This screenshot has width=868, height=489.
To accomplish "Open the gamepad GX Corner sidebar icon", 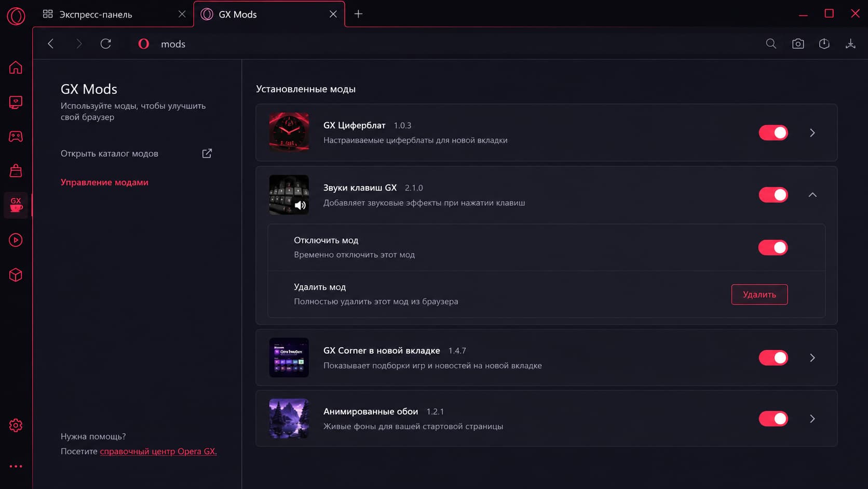I will [x=16, y=137].
